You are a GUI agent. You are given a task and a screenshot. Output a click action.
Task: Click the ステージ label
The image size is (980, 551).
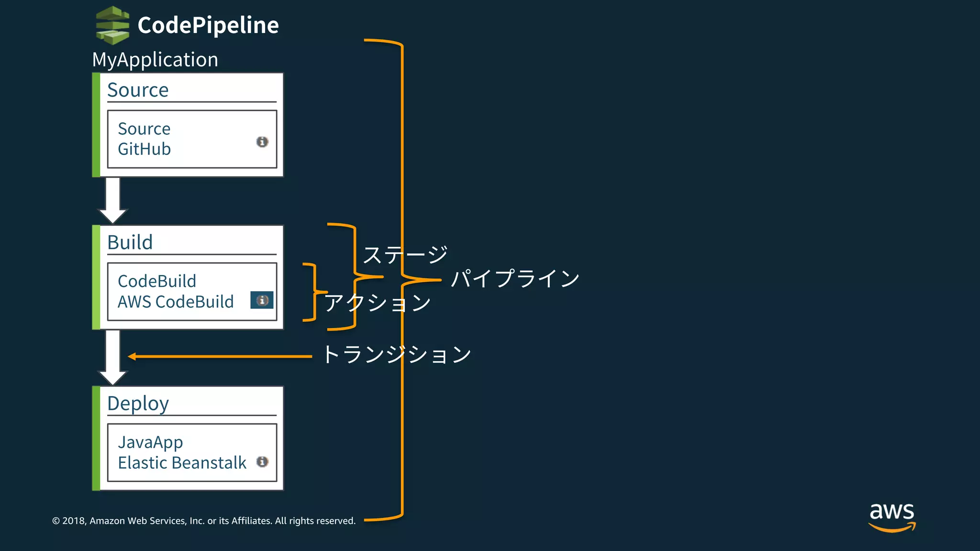pyautogui.click(x=405, y=254)
